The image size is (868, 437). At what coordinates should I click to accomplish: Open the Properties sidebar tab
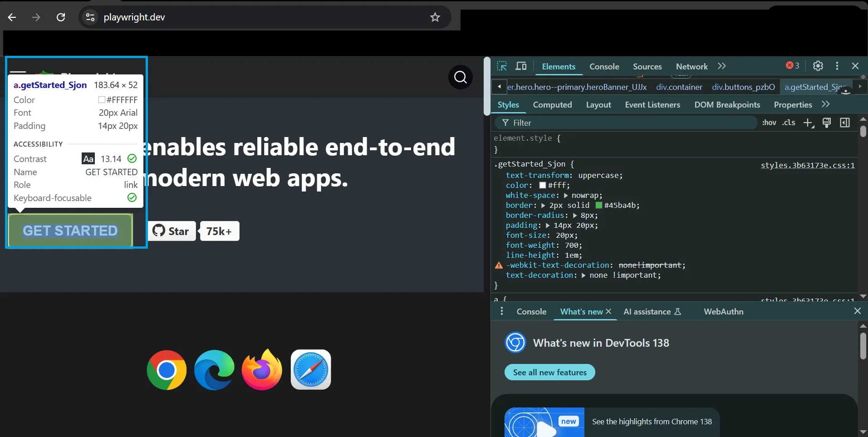(793, 105)
